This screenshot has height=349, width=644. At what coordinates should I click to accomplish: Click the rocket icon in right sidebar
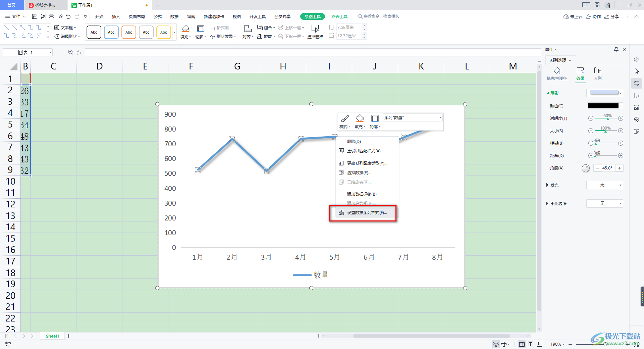(x=637, y=59)
